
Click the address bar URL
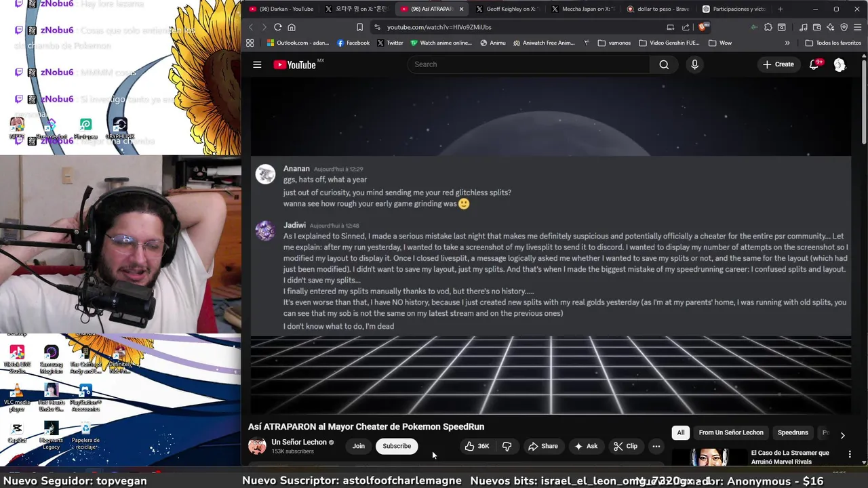(x=439, y=27)
